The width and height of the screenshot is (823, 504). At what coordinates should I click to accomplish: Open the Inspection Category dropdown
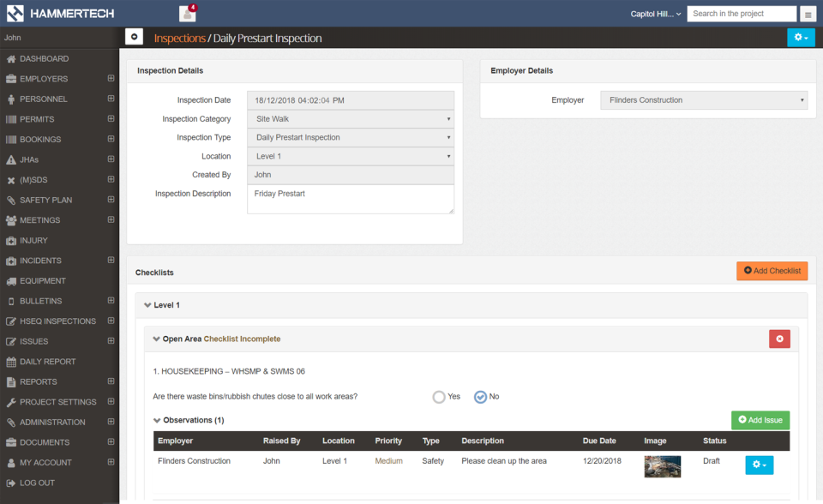[x=351, y=119]
